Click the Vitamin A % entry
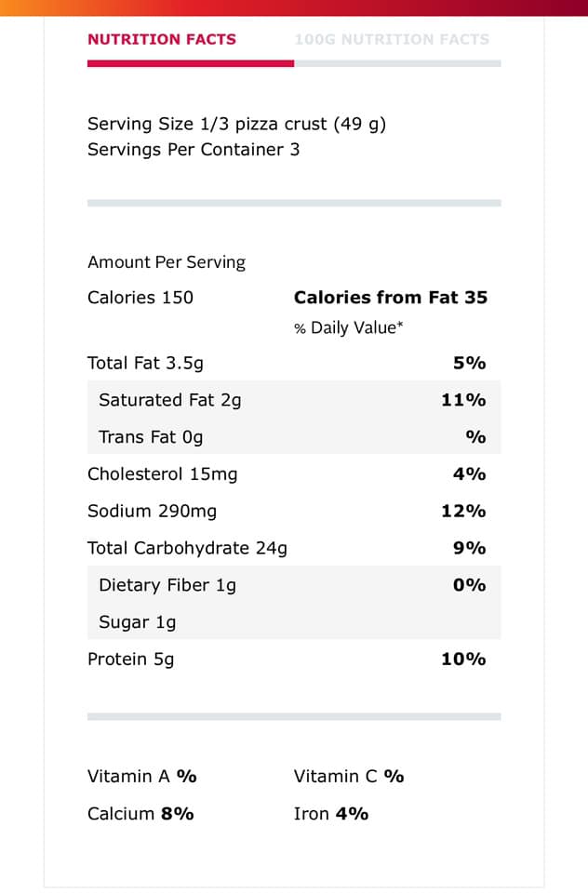 142,776
